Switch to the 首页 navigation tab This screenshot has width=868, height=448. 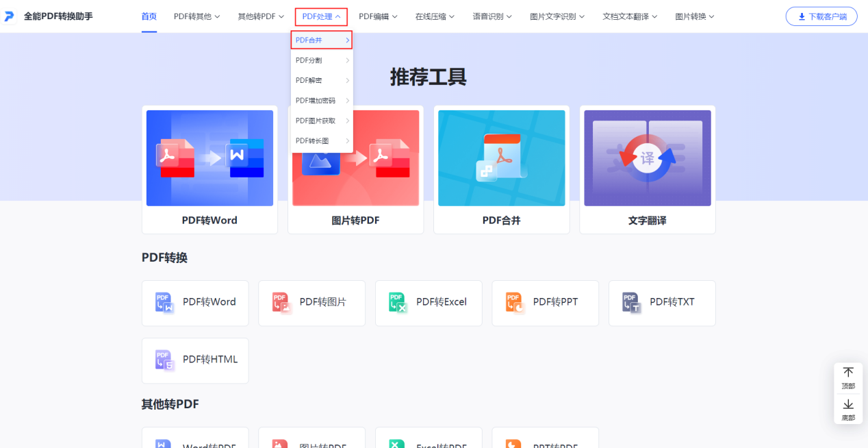point(149,16)
